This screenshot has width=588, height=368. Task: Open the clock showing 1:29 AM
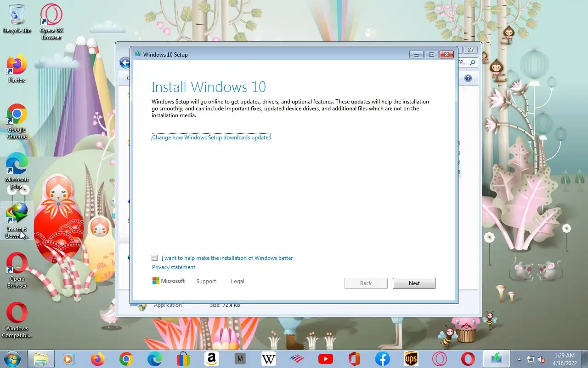click(565, 359)
